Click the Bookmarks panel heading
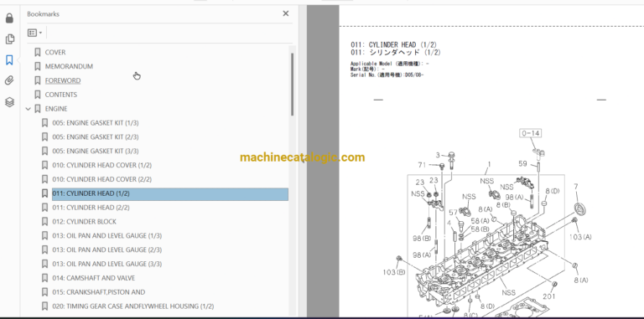Screen dimensions: 644x319 click(43, 14)
